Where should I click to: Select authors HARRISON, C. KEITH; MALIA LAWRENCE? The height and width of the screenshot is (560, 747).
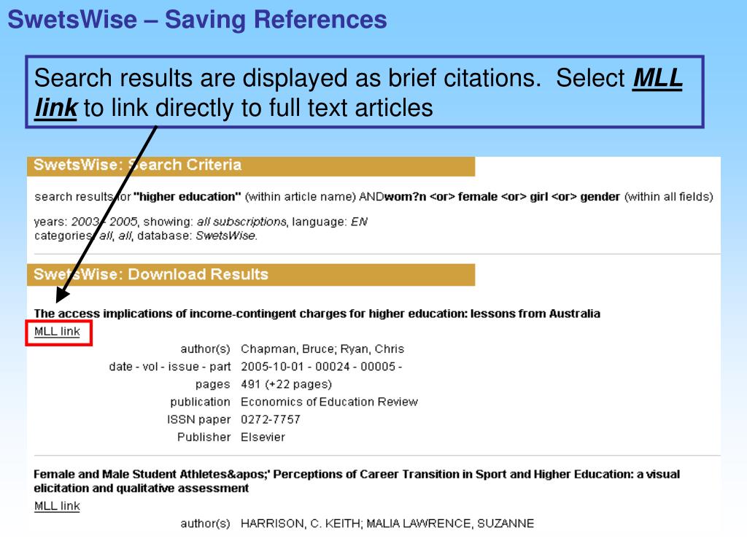pyautogui.click(x=387, y=524)
